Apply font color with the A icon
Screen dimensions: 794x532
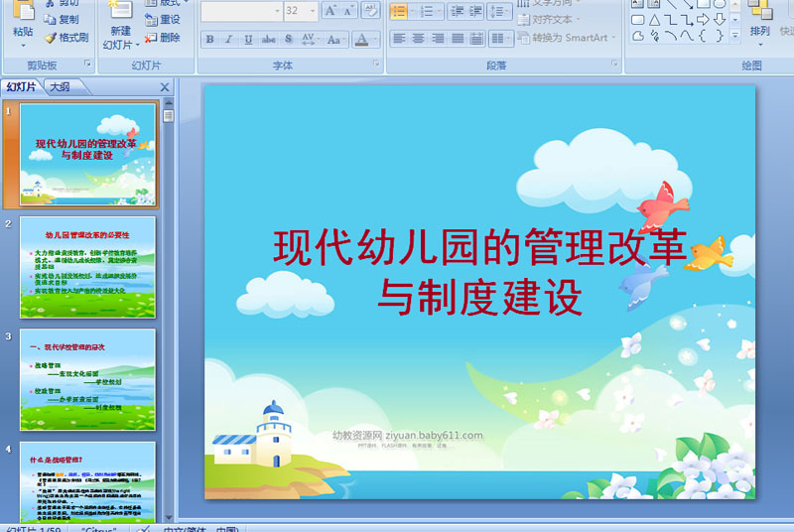361,39
